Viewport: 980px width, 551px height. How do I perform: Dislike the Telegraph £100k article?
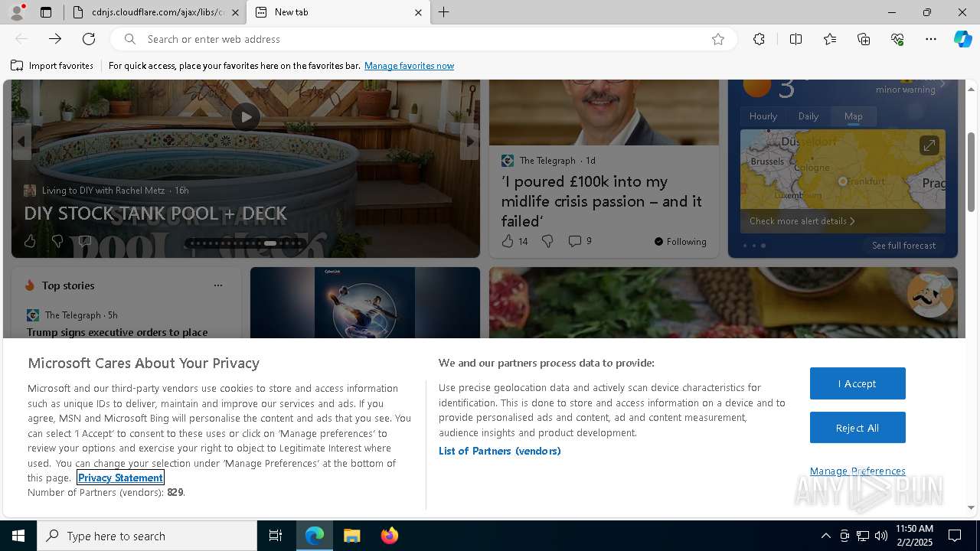point(547,241)
